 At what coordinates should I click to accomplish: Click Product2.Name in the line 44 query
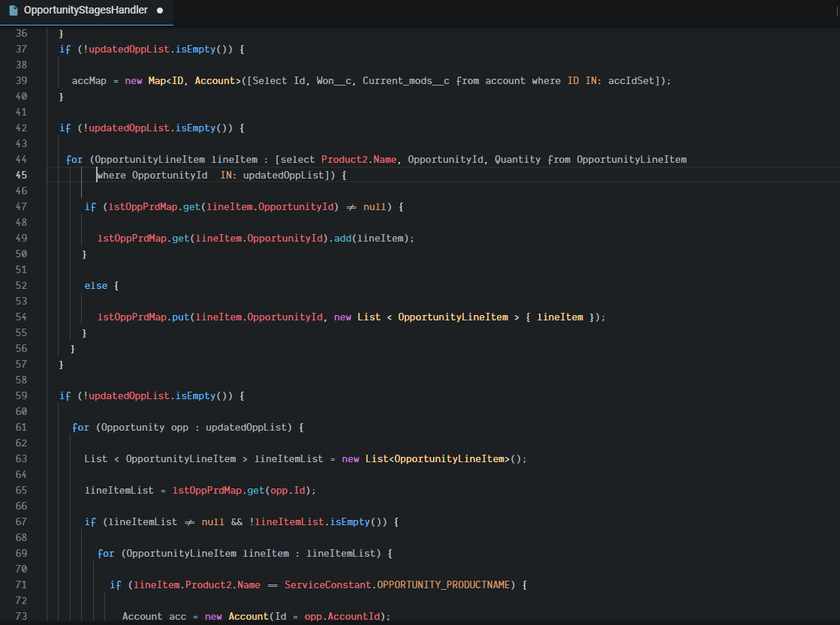pyautogui.click(x=358, y=159)
